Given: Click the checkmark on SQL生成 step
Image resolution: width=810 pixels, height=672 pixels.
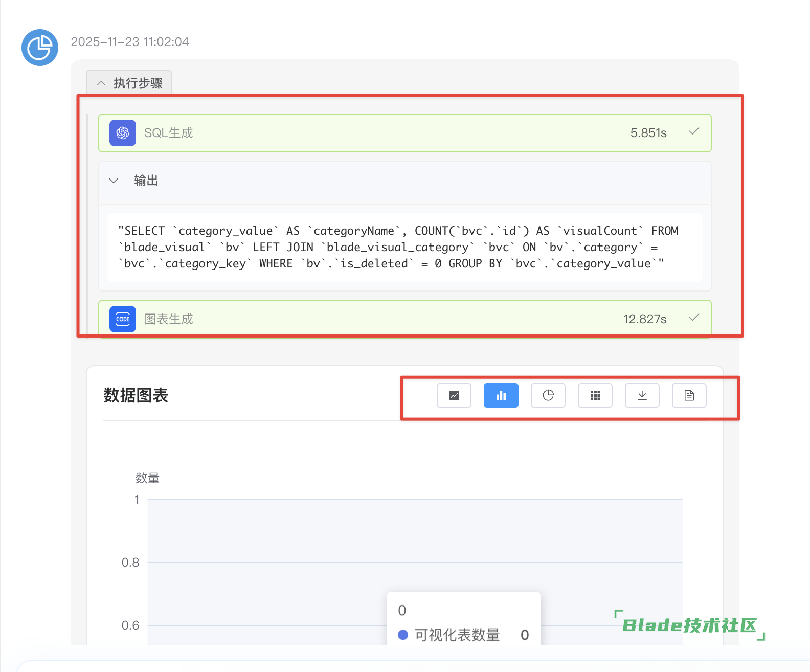Looking at the screenshot, I should click(x=694, y=132).
